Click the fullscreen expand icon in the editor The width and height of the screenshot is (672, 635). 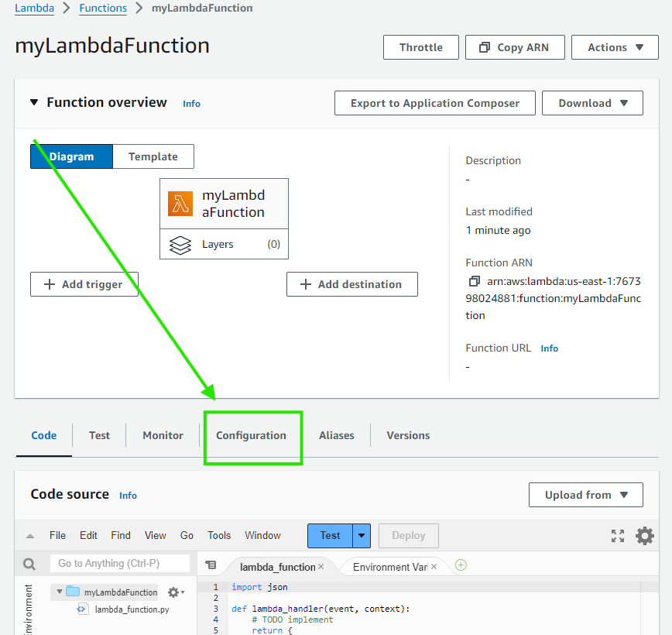pos(617,536)
